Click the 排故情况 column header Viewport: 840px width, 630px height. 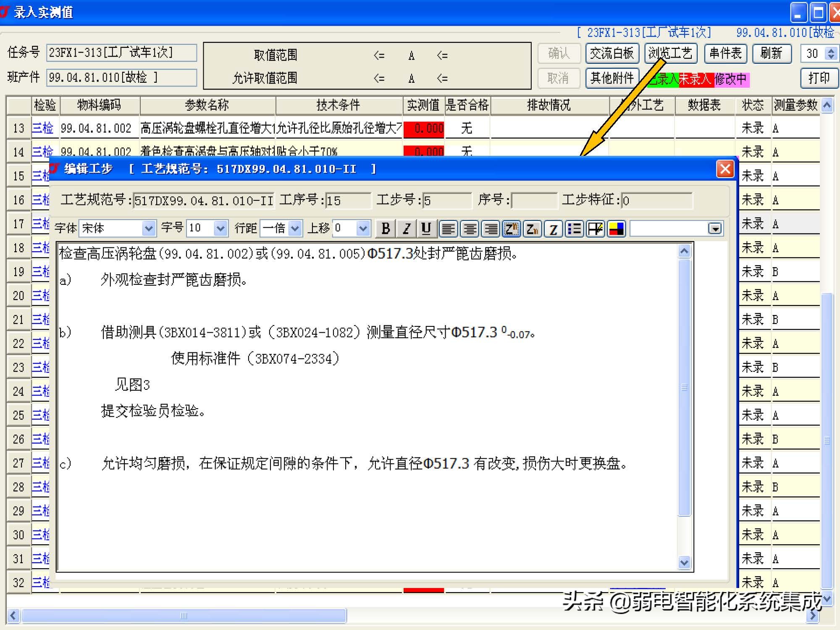coord(549,105)
